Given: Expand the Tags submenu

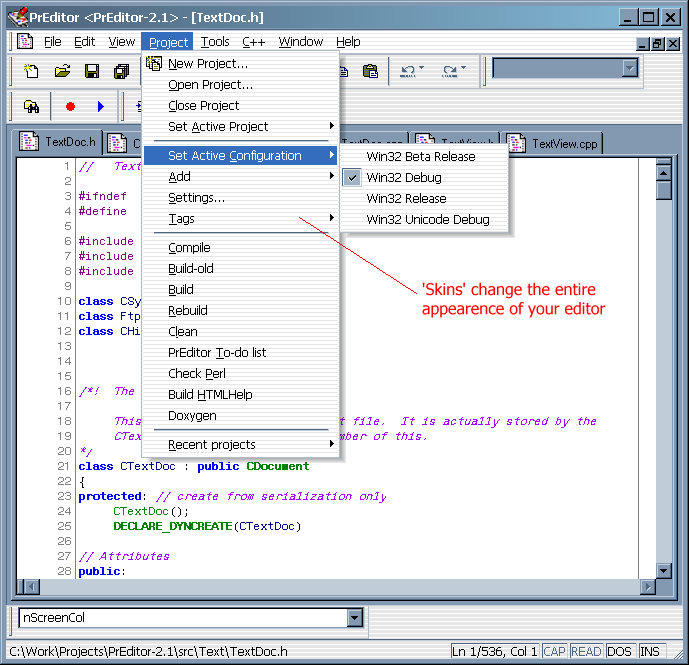Looking at the screenshot, I should [x=240, y=218].
